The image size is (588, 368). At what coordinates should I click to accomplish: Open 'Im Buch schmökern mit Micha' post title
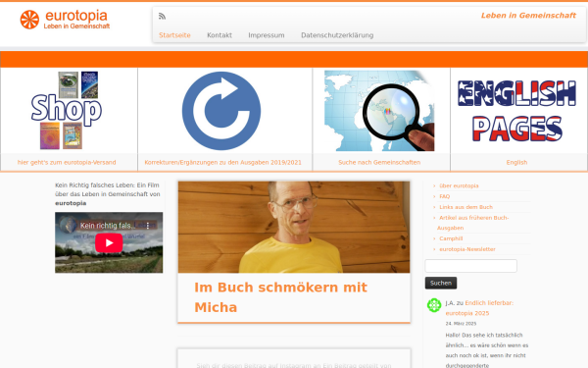pos(280,297)
